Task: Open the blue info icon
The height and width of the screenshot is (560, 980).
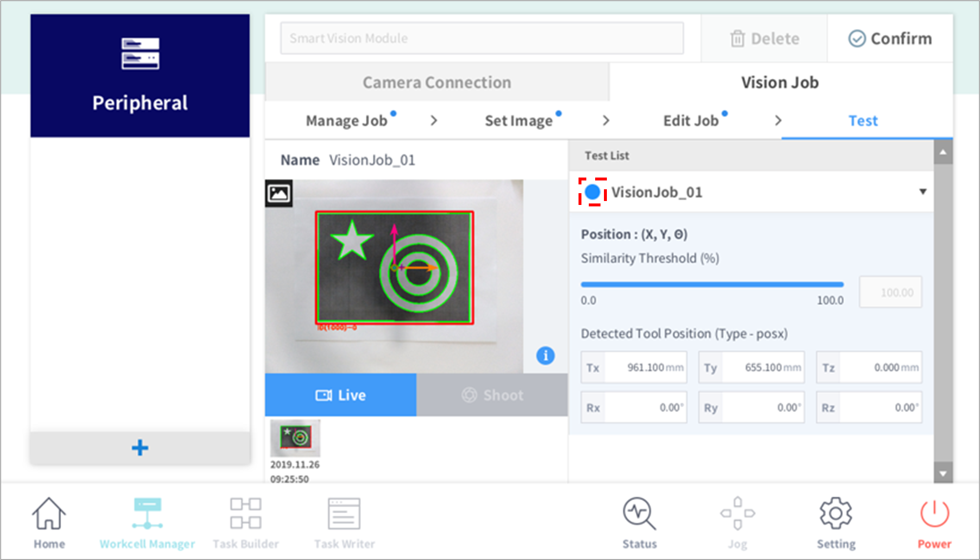Action: coord(545,356)
